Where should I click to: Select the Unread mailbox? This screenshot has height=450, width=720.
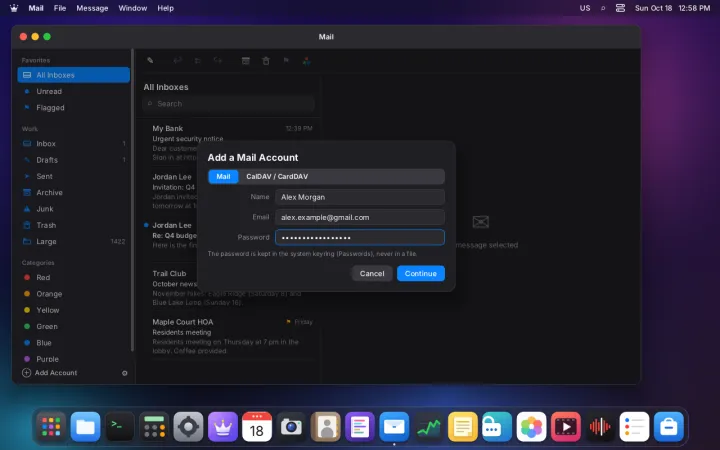pyautogui.click(x=73, y=91)
